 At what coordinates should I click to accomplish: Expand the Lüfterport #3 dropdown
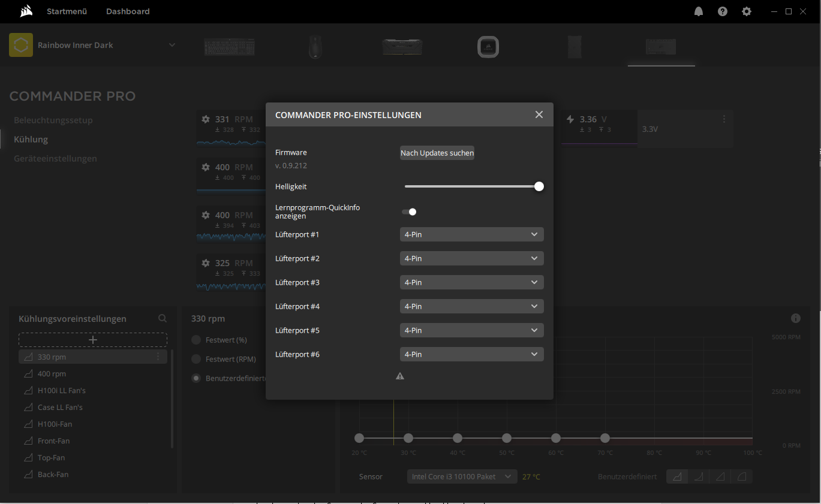472,282
